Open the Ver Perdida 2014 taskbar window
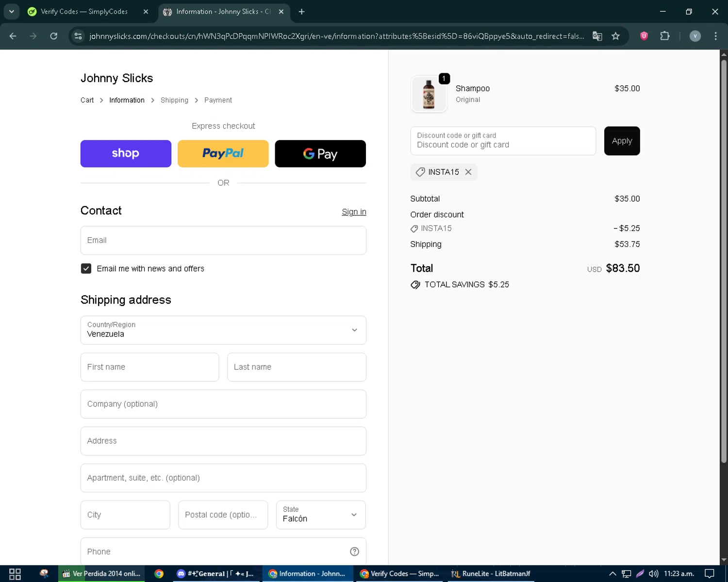Screen dimensions: 728x582 [x=101, y=574]
